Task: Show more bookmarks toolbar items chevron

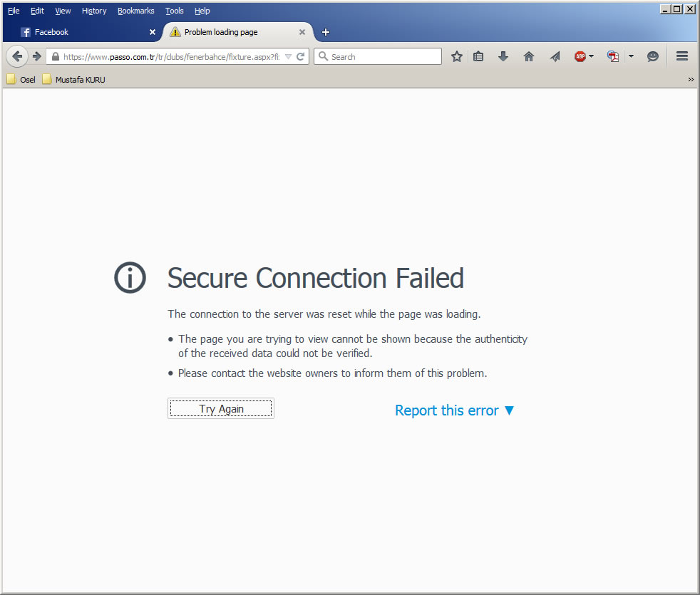Action: [691, 80]
